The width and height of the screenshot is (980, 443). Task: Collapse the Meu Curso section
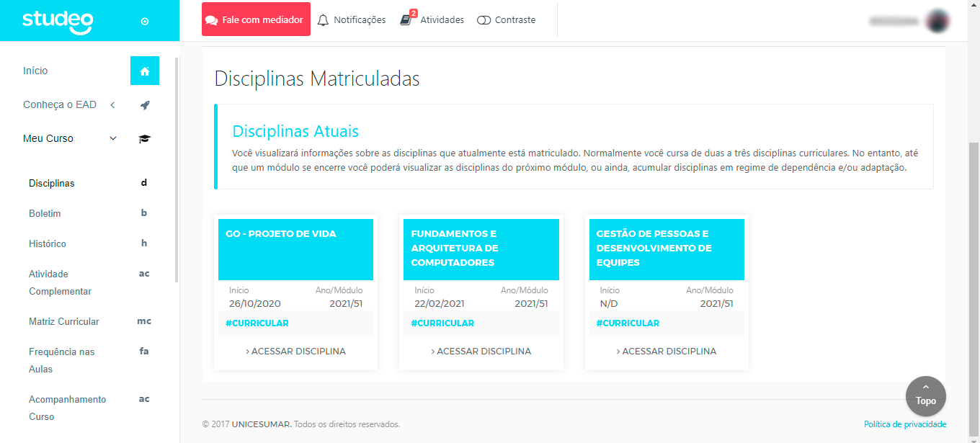112,138
